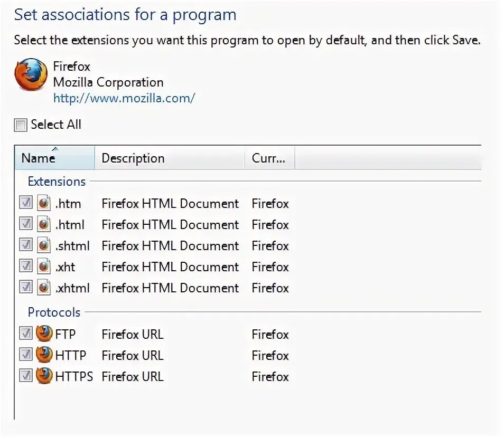
Task: Sort by the Name column header
Action: tap(54, 158)
